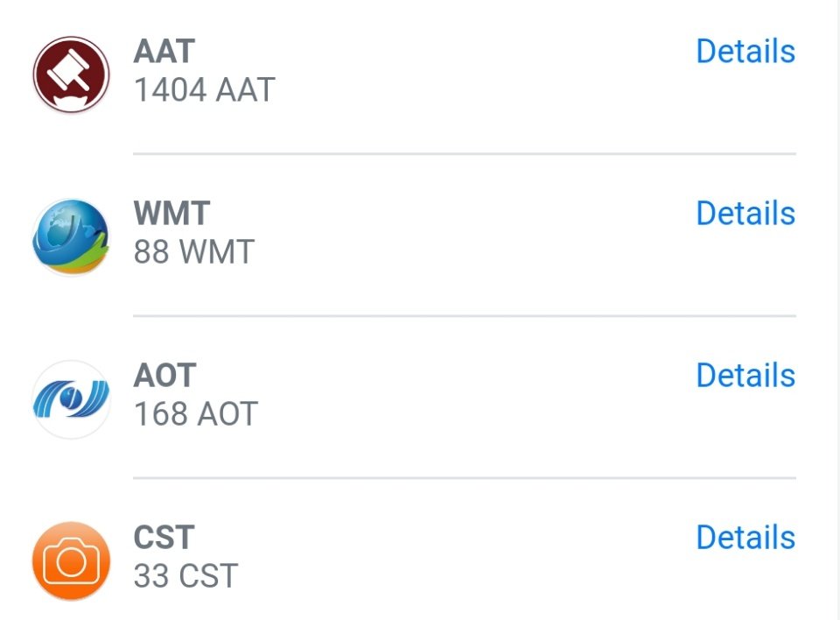
Task: Tap the orange CST camera icon
Action: click(x=71, y=561)
